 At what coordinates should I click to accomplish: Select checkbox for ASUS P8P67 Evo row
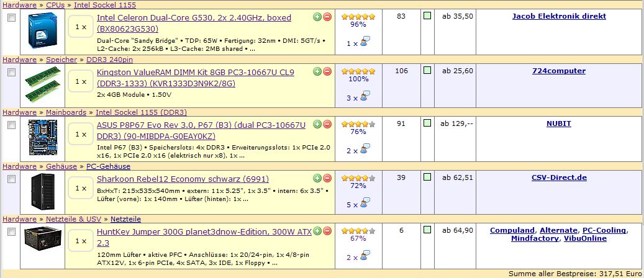tap(12, 125)
